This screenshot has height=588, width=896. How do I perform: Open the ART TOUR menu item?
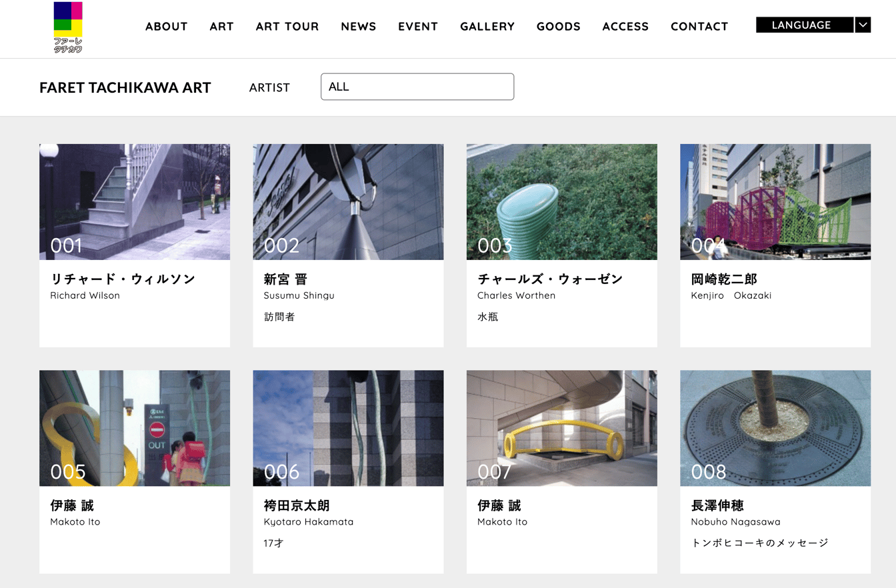tap(287, 27)
